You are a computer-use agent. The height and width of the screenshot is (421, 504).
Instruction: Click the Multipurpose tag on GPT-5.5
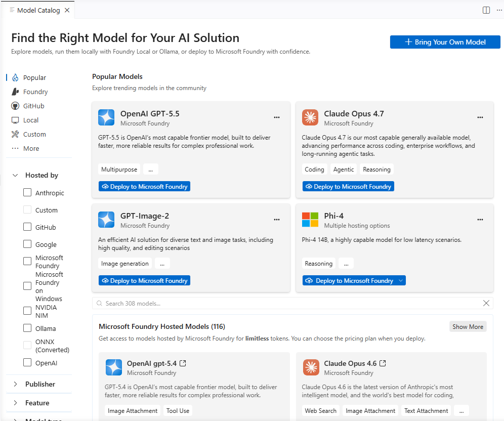pyautogui.click(x=119, y=170)
